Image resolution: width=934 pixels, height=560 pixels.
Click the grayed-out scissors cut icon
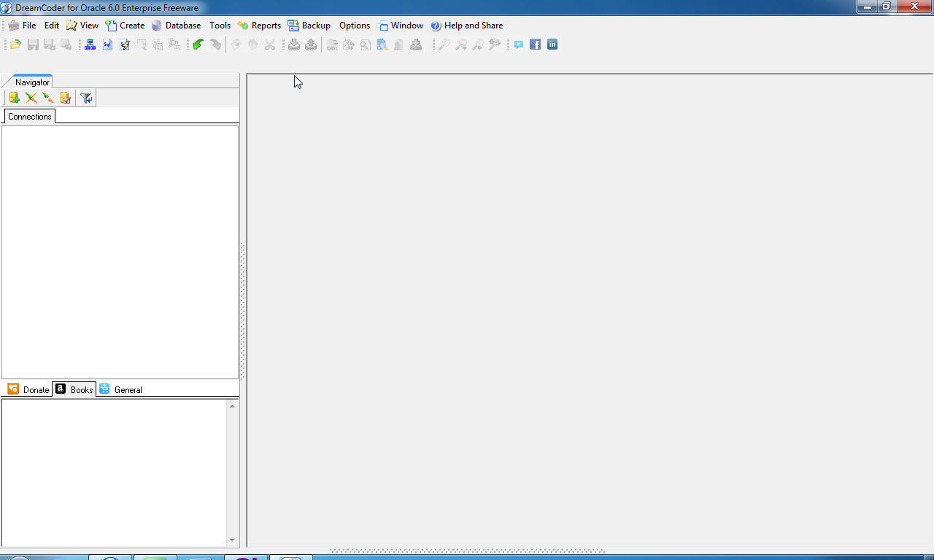coord(270,44)
